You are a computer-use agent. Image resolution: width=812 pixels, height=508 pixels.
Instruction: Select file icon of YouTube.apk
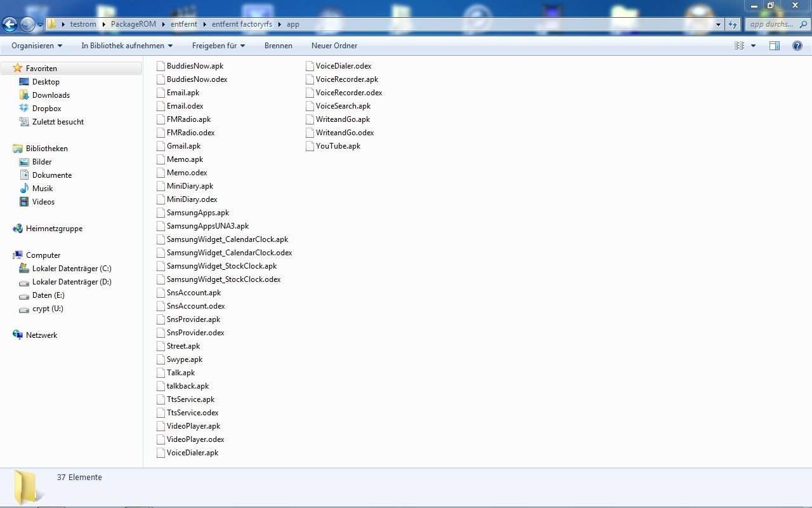(x=310, y=146)
